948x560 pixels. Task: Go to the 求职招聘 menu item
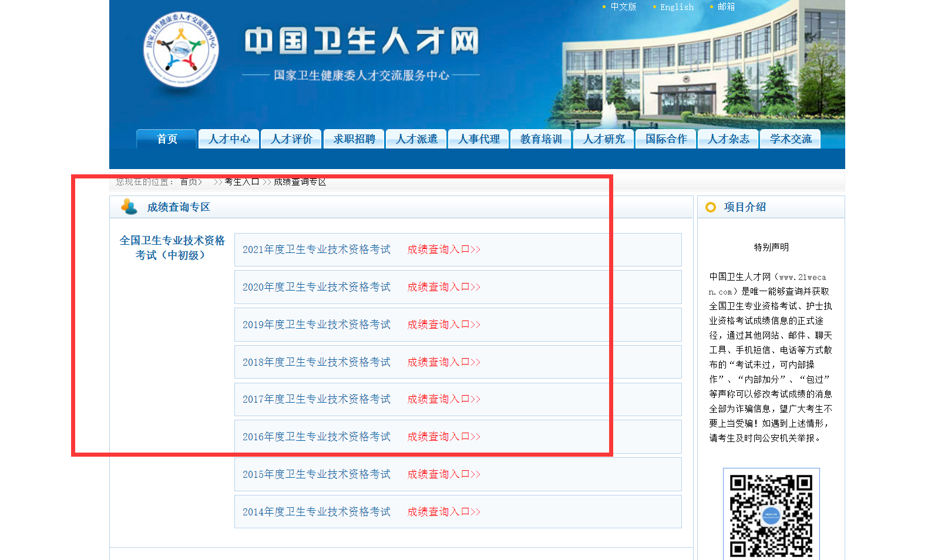pos(354,139)
